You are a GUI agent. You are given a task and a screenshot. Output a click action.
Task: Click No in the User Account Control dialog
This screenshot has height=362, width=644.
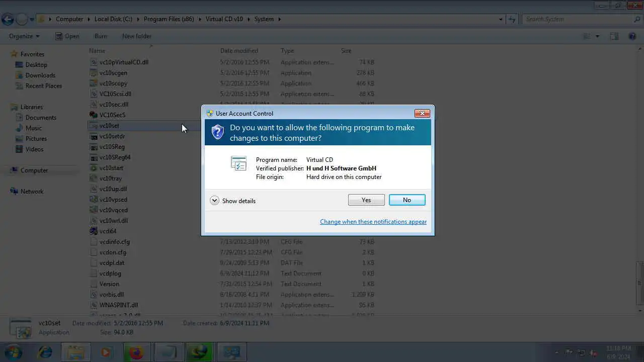[407, 200]
